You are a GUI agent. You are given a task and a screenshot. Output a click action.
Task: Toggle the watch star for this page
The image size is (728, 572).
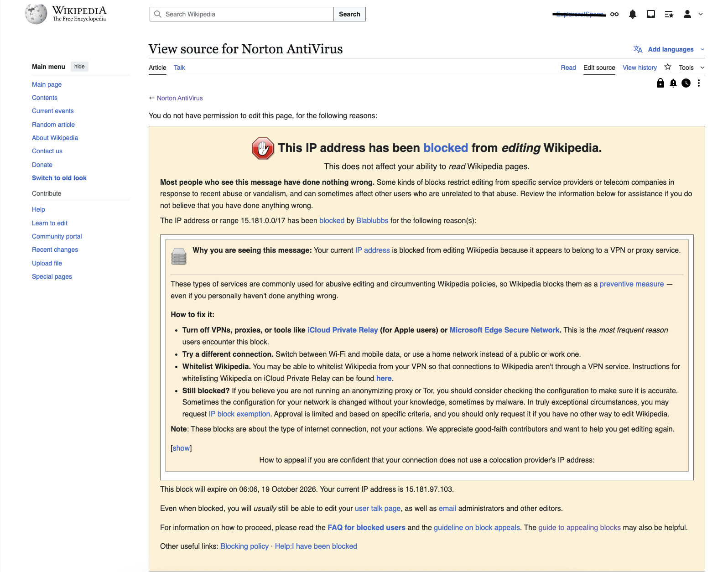[x=668, y=67]
